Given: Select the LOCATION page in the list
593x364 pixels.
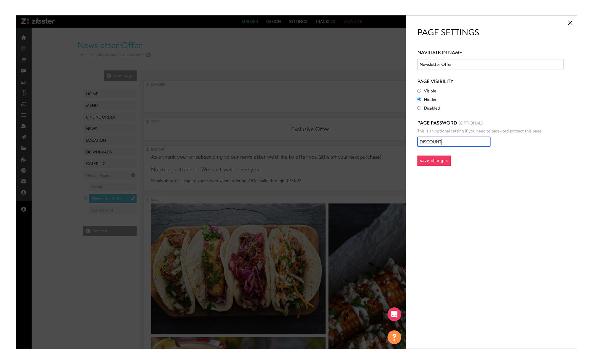Looking at the screenshot, I should pyautogui.click(x=110, y=140).
